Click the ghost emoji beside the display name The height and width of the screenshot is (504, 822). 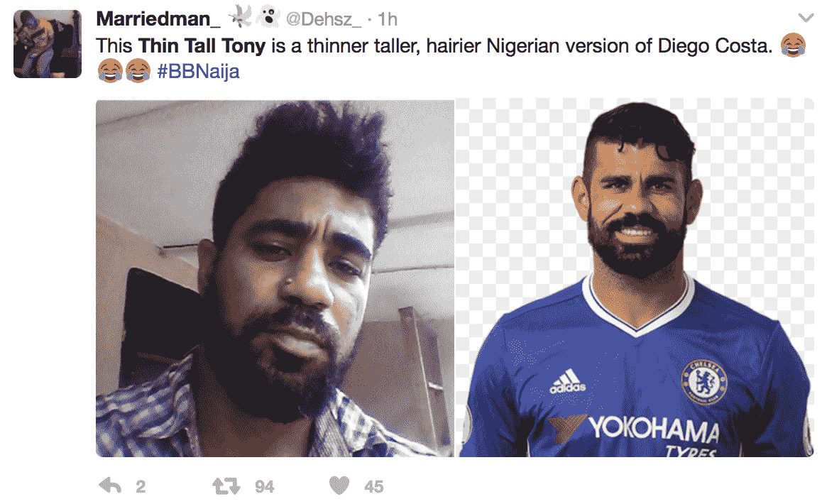(x=266, y=17)
